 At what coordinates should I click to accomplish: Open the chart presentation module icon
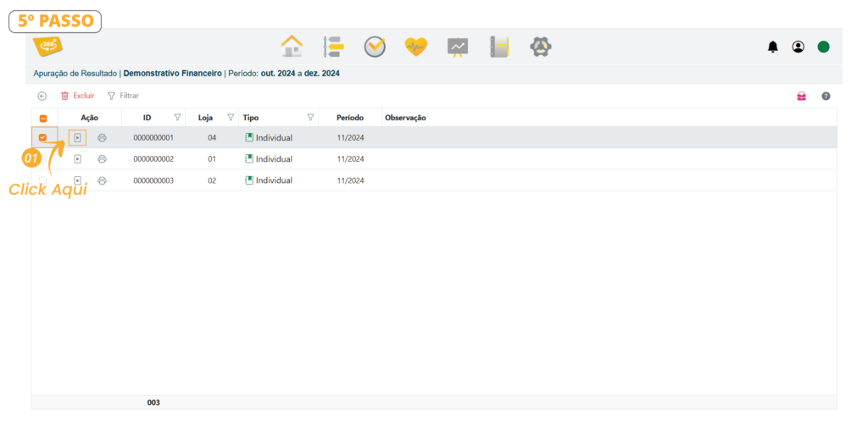pos(458,47)
